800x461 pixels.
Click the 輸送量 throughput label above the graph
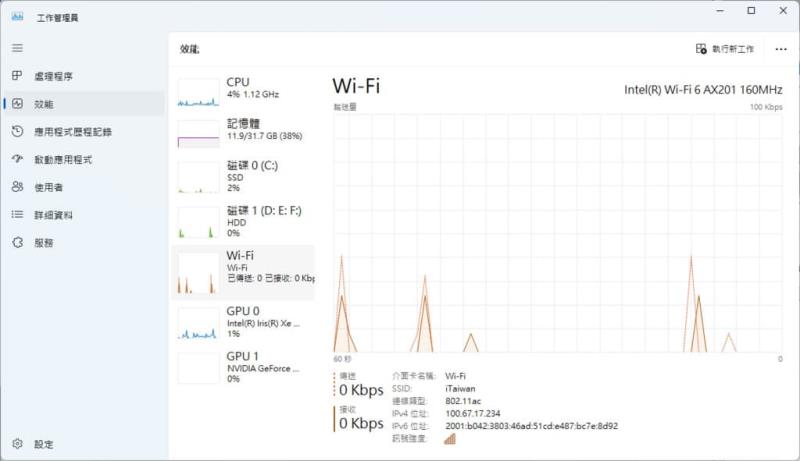[345, 107]
